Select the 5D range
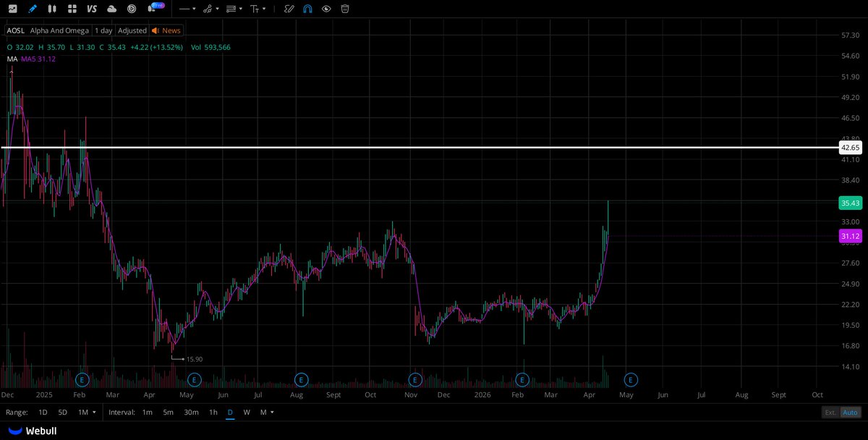Screen dimensions: 868x440 63,412
